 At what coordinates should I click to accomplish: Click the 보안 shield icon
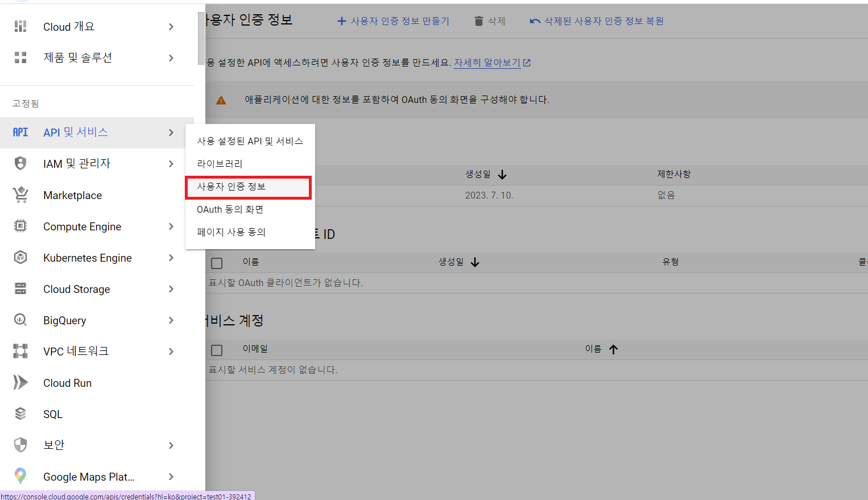tap(20, 445)
